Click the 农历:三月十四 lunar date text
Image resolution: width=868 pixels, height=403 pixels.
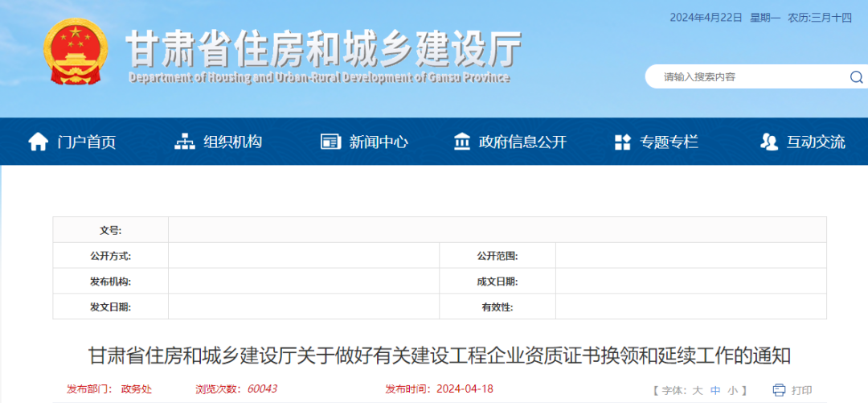pyautogui.click(x=820, y=18)
